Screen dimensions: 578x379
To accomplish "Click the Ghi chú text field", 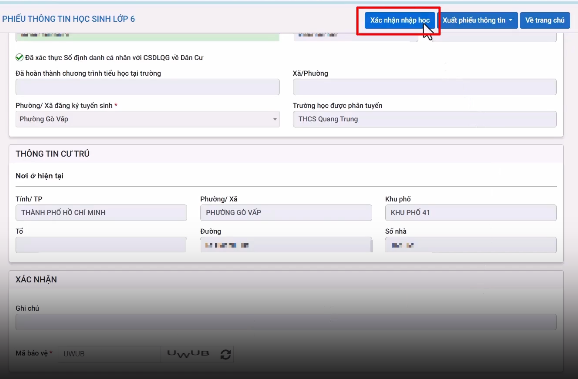I will click(x=286, y=322).
